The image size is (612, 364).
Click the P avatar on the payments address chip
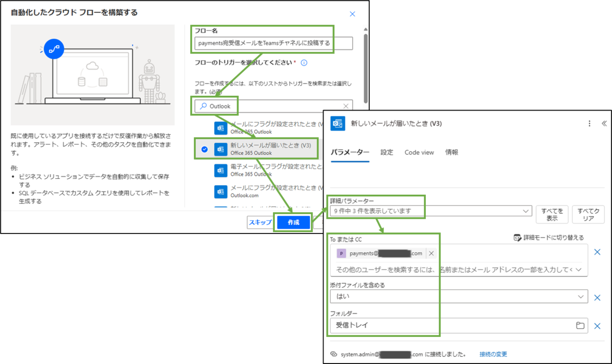click(x=342, y=253)
